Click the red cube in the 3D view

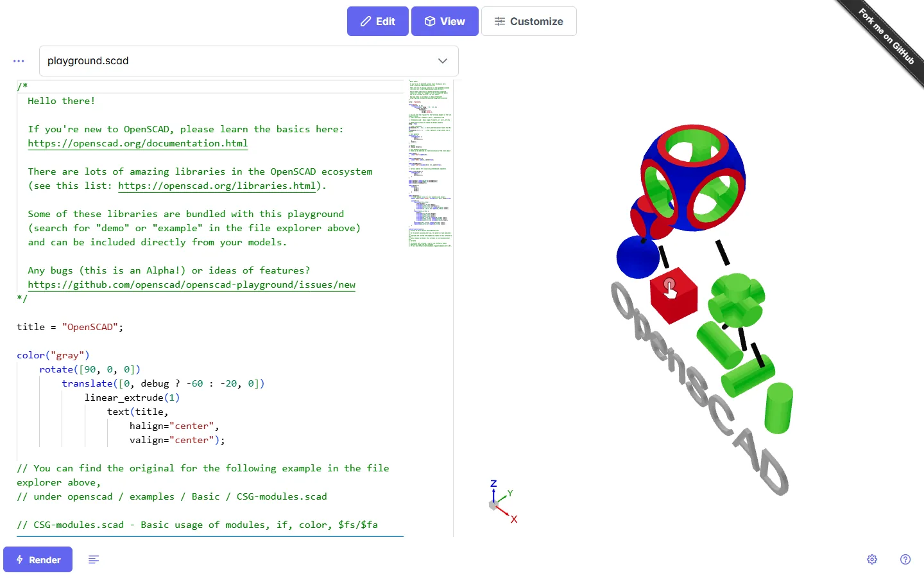coord(674,295)
